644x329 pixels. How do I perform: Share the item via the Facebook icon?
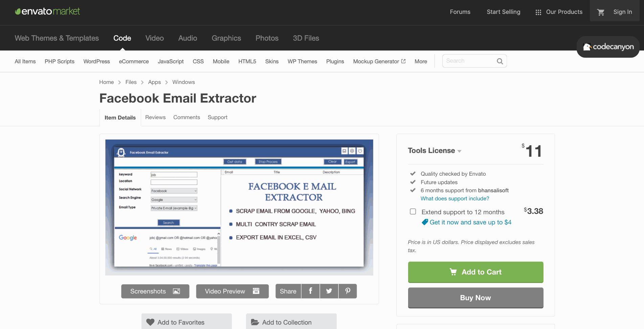[x=310, y=291]
